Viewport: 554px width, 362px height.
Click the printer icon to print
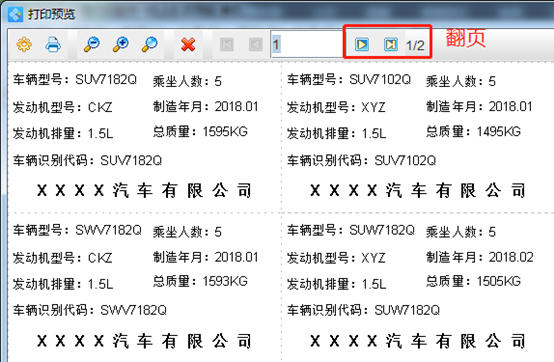point(53,44)
